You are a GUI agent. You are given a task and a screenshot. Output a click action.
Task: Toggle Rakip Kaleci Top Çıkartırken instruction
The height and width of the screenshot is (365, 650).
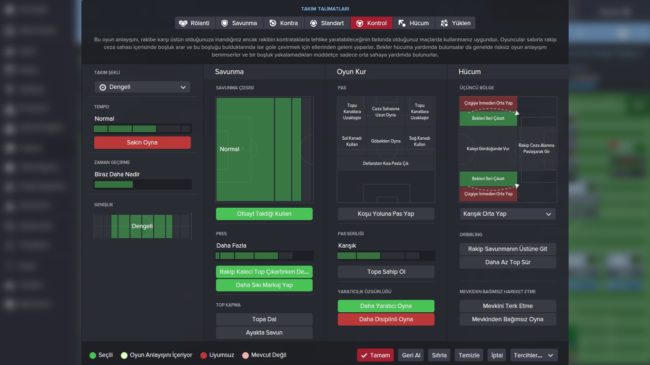pyautogui.click(x=264, y=272)
